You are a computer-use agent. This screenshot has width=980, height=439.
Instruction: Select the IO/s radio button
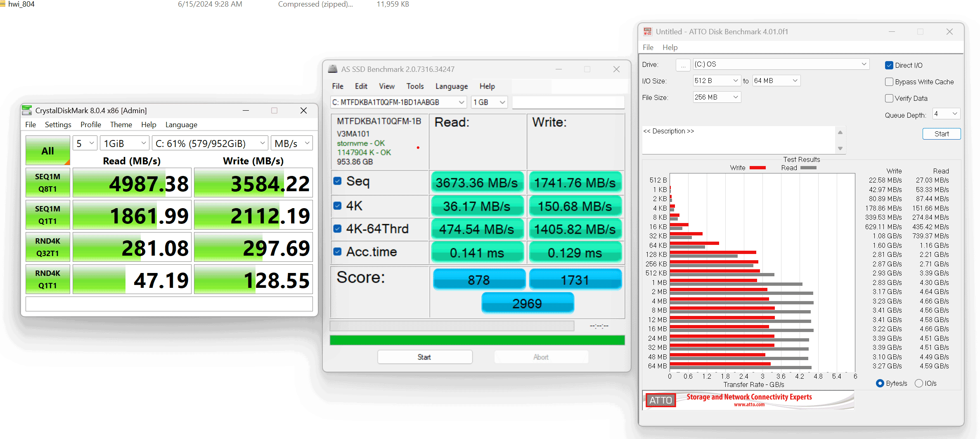tap(918, 383)
